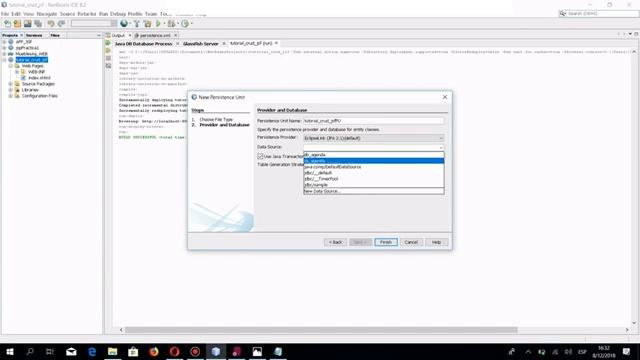
Task: Open the taskbar search icon
Action: coord(30,351)
